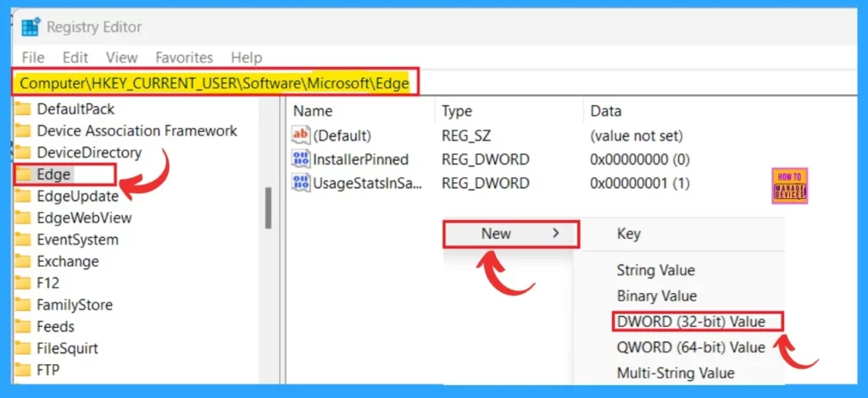
Task: Click the REG_SZ type cell
Action: 466,135
